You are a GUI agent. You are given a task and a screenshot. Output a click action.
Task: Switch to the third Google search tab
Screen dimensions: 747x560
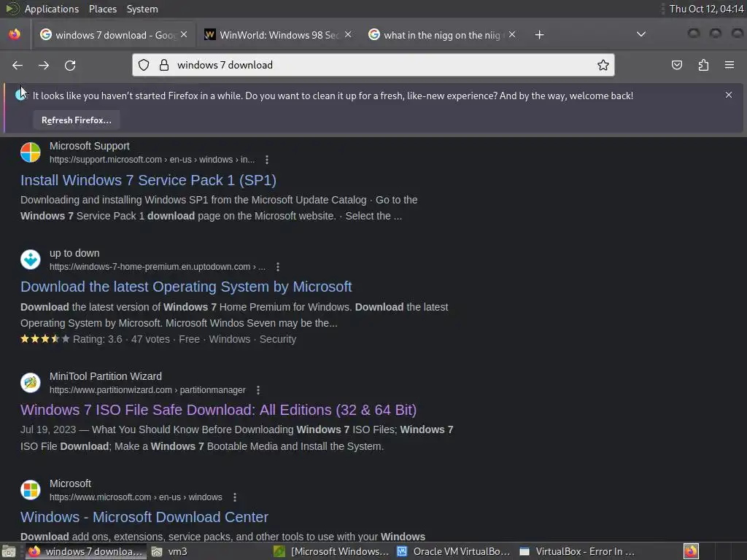[x=442, y=35]
